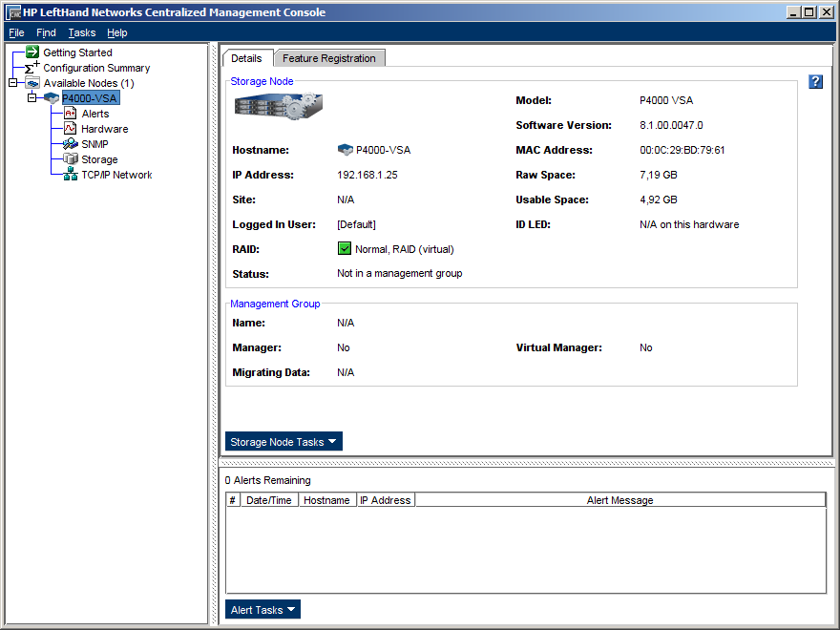Open the TCP/IP Network icon
This screenshot has height=630, width=840.
point(71,175)
